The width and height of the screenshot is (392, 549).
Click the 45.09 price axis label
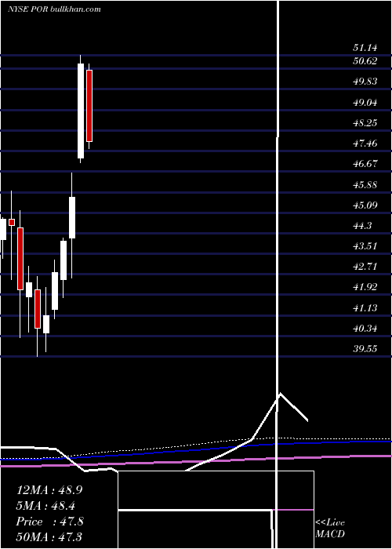coord(365,205)
